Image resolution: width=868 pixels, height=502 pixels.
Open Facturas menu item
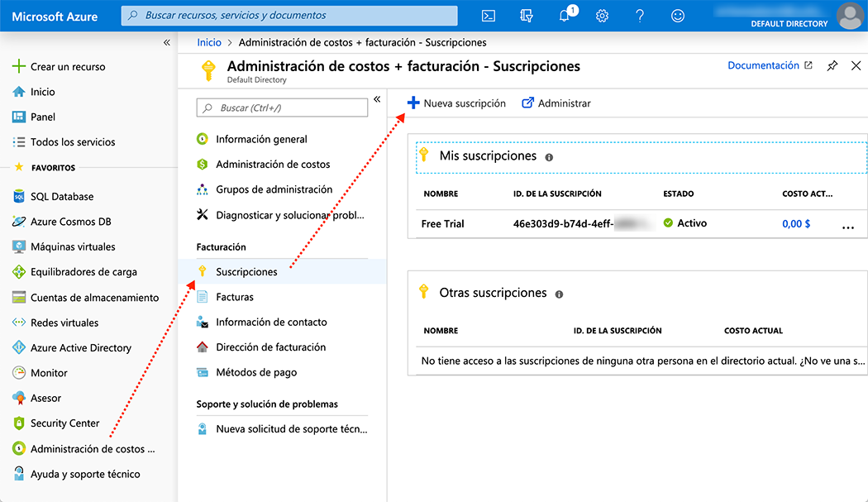click(x=226, y=297)
